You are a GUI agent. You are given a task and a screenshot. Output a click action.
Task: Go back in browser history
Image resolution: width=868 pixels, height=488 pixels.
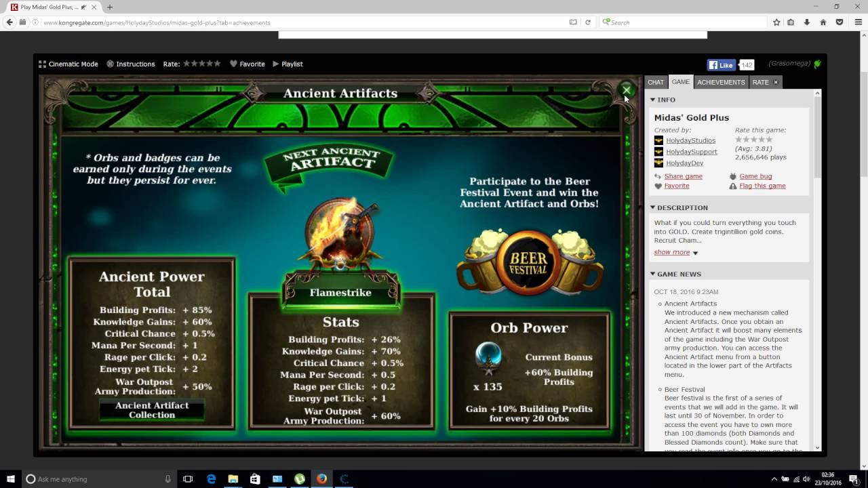coord(9,22)
